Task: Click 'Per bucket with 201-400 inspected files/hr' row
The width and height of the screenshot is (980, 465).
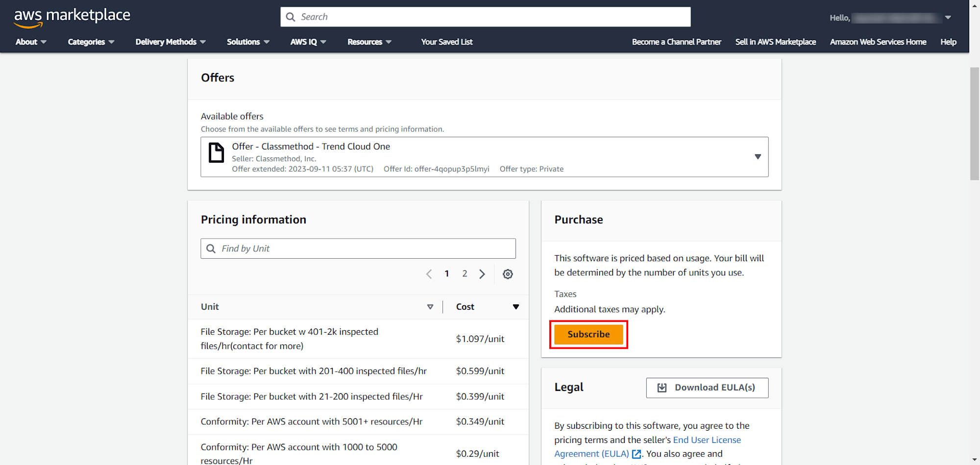Action: 358,371
